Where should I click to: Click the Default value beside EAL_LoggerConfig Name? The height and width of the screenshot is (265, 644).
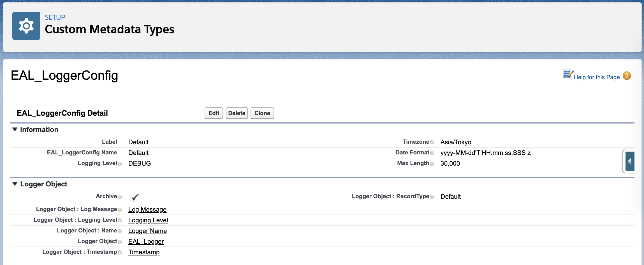point(138,153)
